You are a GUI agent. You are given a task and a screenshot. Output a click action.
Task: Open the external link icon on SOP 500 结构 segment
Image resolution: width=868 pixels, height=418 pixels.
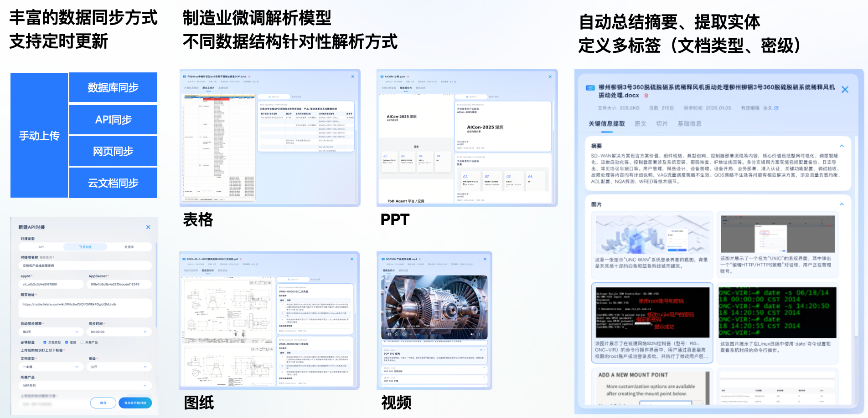481,350
